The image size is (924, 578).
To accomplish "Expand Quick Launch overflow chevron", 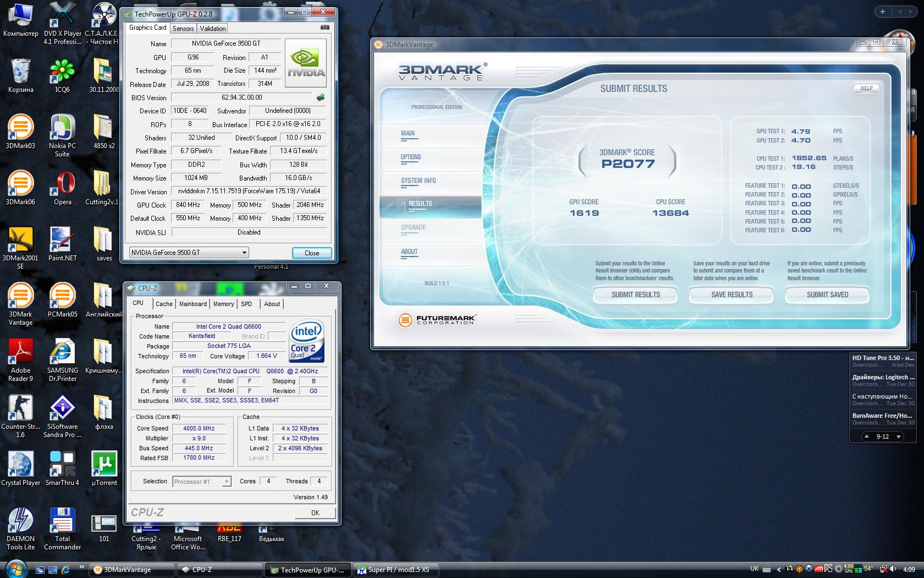I will click(82, 567).
